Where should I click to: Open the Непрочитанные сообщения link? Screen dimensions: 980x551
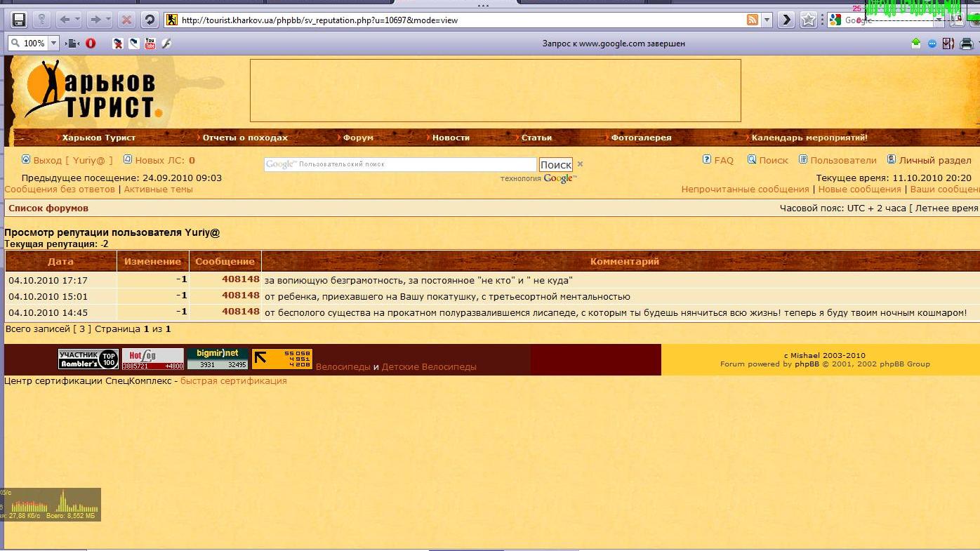point(745,189)
